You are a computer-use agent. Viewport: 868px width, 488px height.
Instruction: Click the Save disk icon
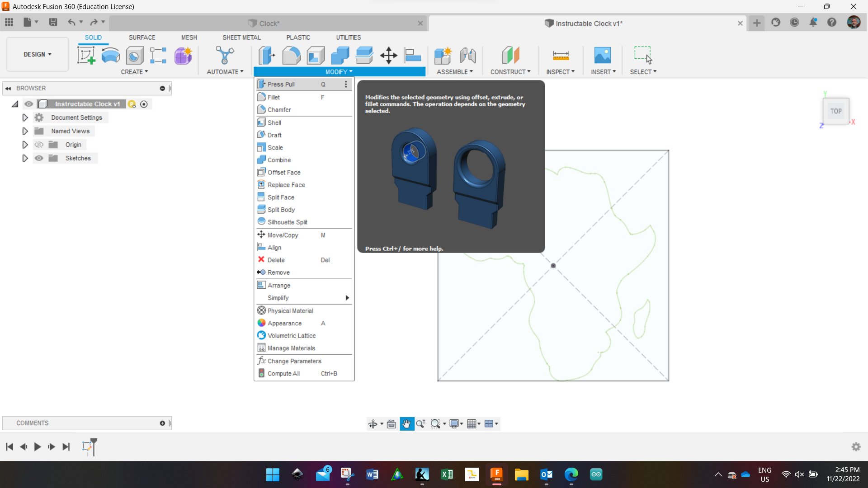(x=53, y=22)
